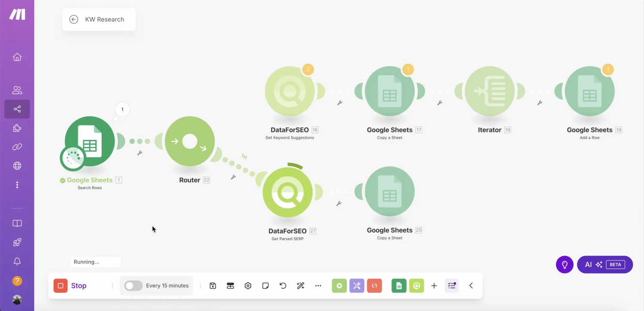Screen dimensions: 644x311
Task: Open Notifications bell icon
Action: coord(17,261)
